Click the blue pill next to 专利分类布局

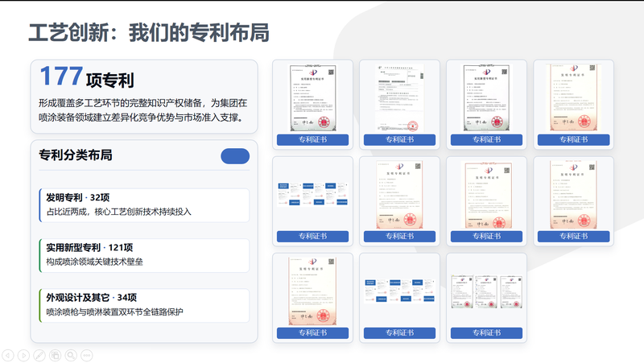tap(235, 156)
